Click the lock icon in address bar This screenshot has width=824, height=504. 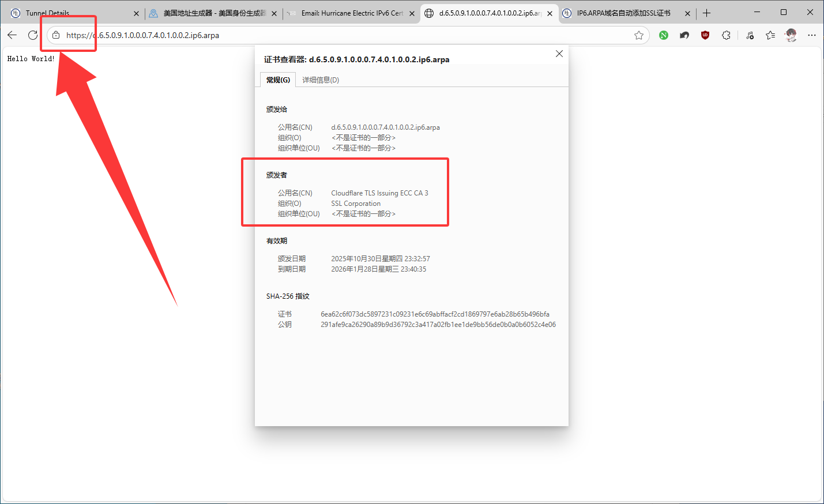point(56,35)
